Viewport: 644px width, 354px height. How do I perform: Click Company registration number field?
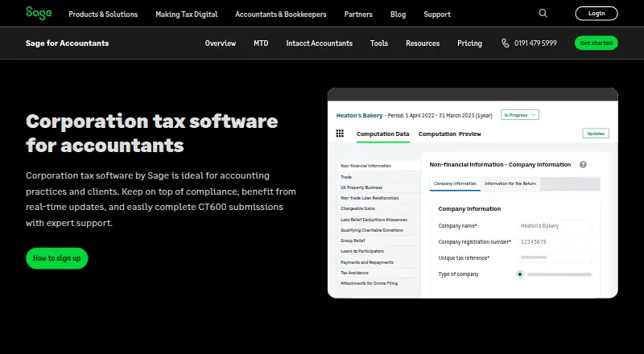[x=554, y=242]
